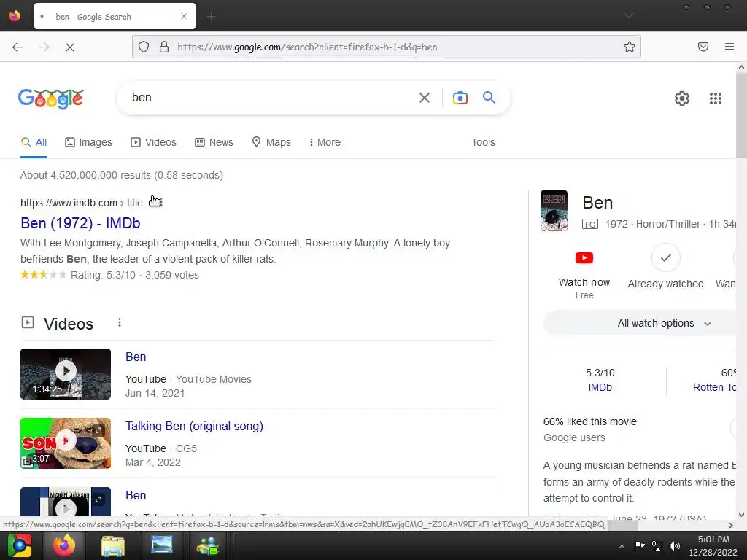Open the Pocket save icon

[703, 47]
